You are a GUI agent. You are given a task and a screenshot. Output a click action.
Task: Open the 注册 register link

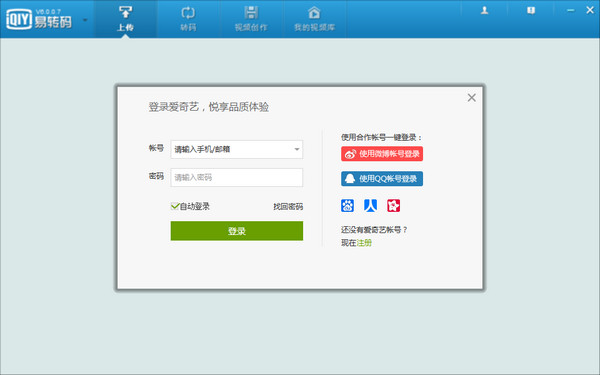coord(364,243)
